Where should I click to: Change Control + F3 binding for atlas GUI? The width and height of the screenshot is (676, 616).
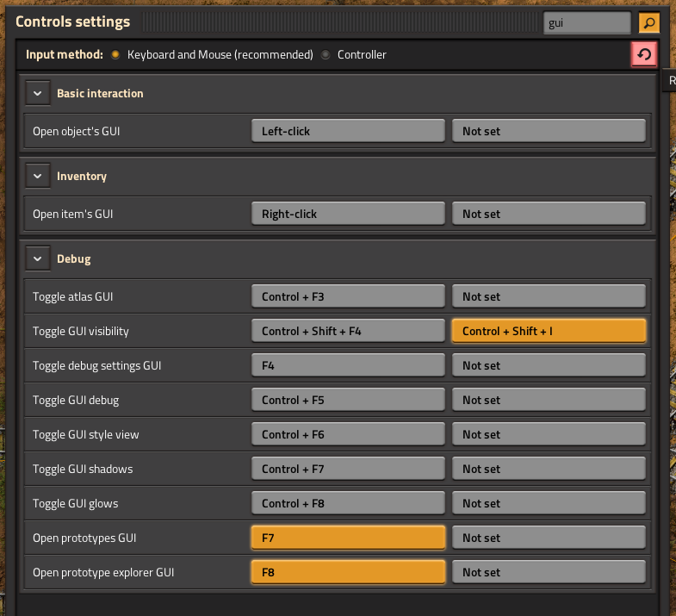(348, 296)
